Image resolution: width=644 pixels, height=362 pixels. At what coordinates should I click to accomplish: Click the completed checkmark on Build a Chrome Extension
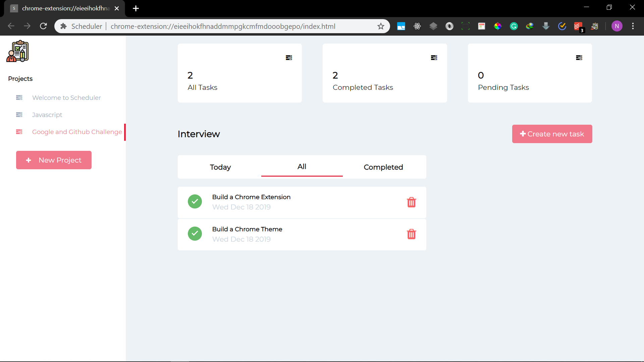(x=195, y=201)
